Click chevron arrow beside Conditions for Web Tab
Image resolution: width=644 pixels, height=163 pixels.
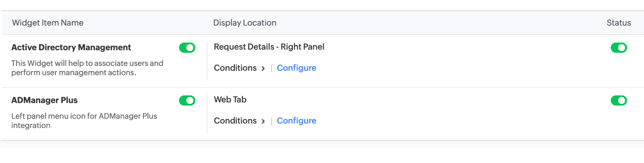point(263,121)
